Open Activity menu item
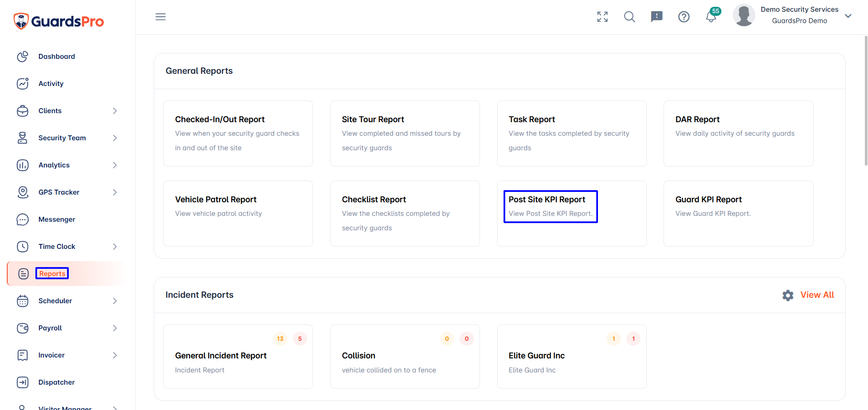The height and width of the screenshot is (410, 868). click(x=51, y=84)
